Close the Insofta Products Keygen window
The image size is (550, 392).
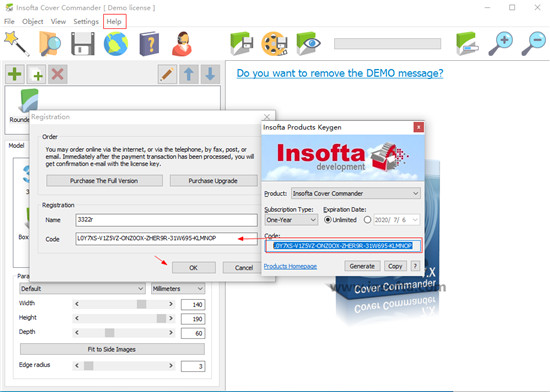pos(418,127)
